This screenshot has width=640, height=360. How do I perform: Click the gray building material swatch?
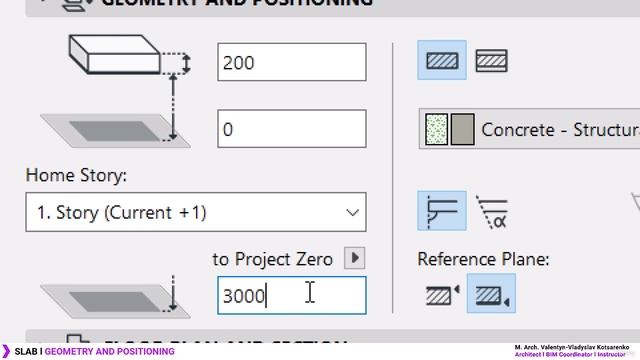click(x=463, y=130)
